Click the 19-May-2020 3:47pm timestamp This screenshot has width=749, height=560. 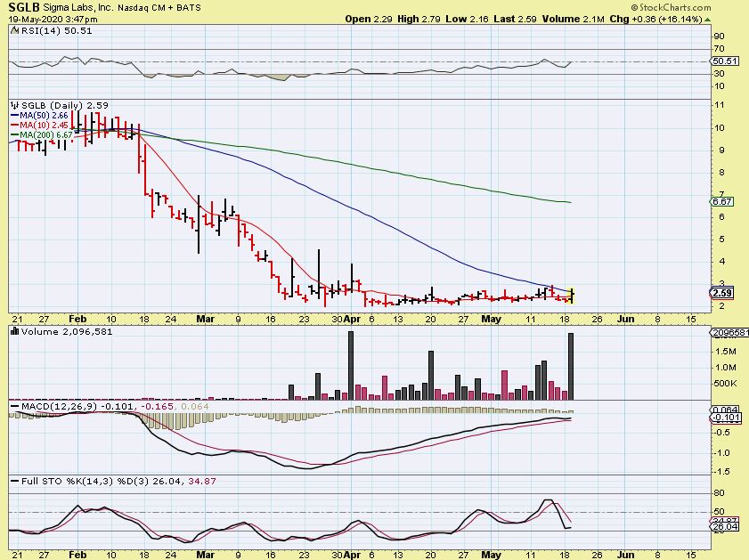[x=53, y=20]
